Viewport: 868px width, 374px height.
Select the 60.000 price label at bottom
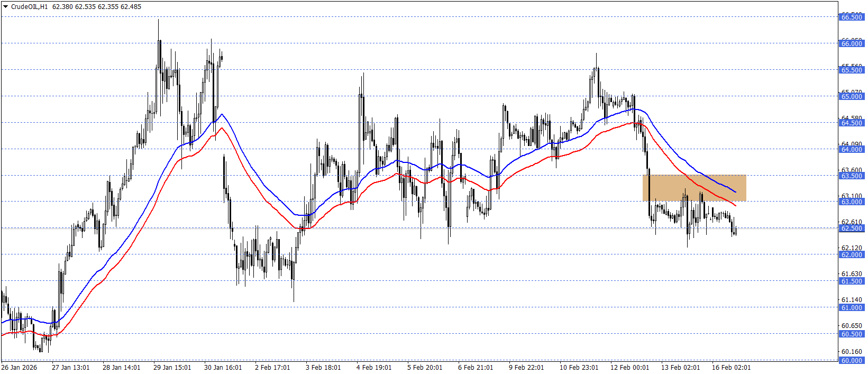[851, 360]
